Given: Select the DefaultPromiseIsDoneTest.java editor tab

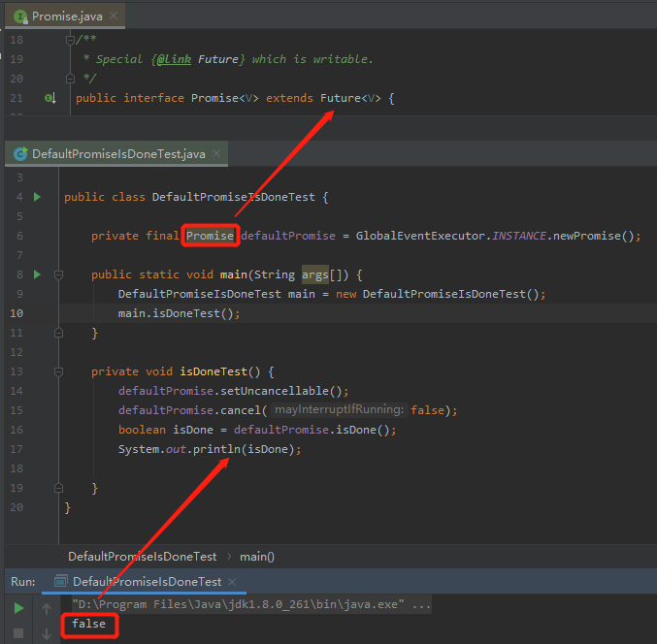Looking at the screenshot, I should [116, 154].
